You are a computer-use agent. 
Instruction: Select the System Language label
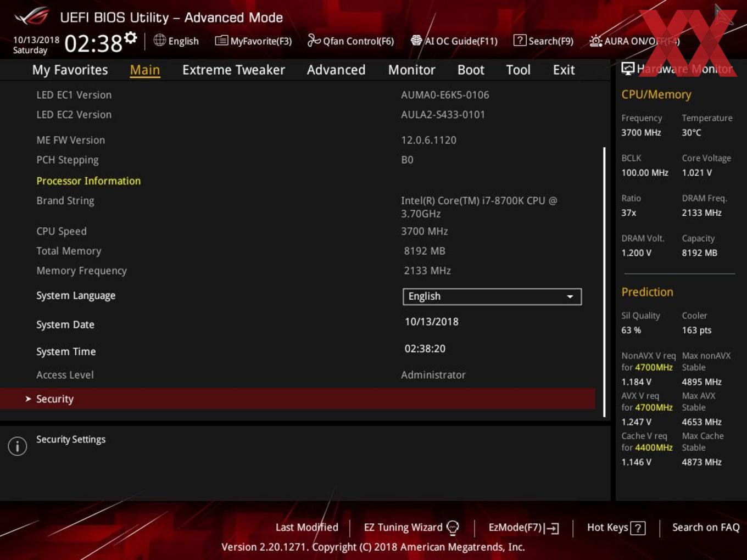[76, 295]
